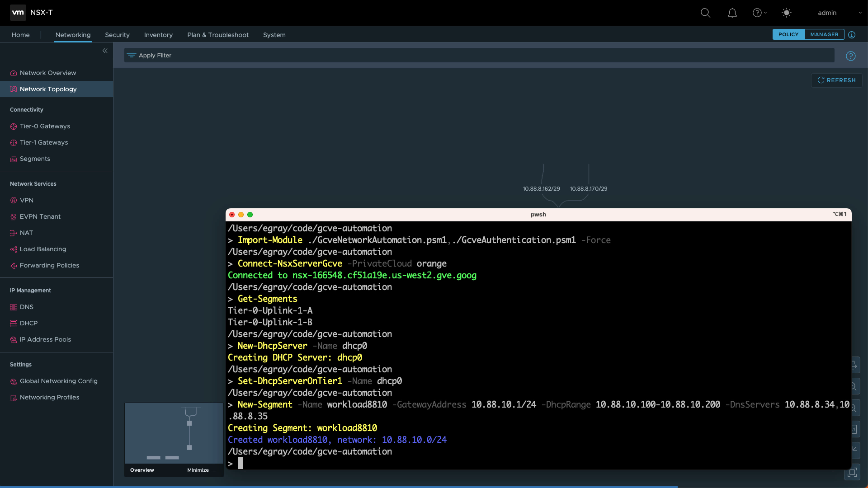
Task: Click the Tier-0 Gateways icon
Action: point(14,127)
